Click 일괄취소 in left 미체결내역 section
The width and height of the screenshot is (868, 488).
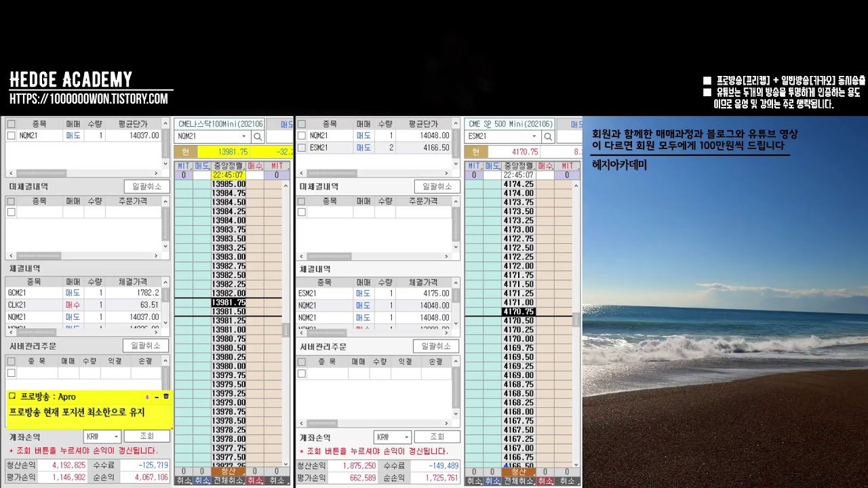pyautogui.click(x=146, y=186)
